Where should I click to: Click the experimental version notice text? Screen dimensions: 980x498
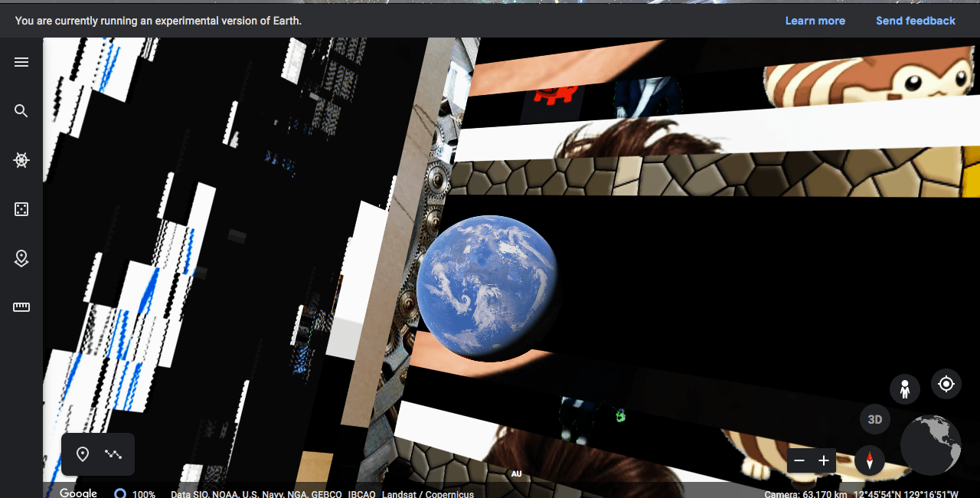[158, 21]
